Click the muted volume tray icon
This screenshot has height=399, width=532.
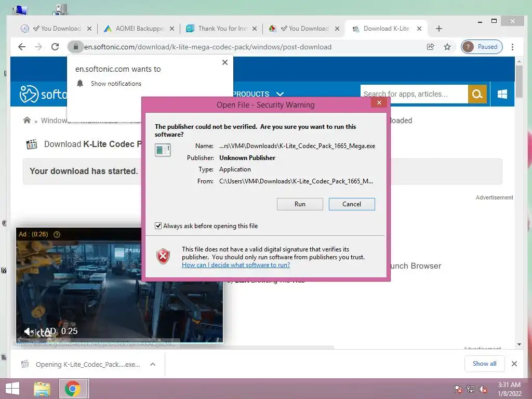483,389
